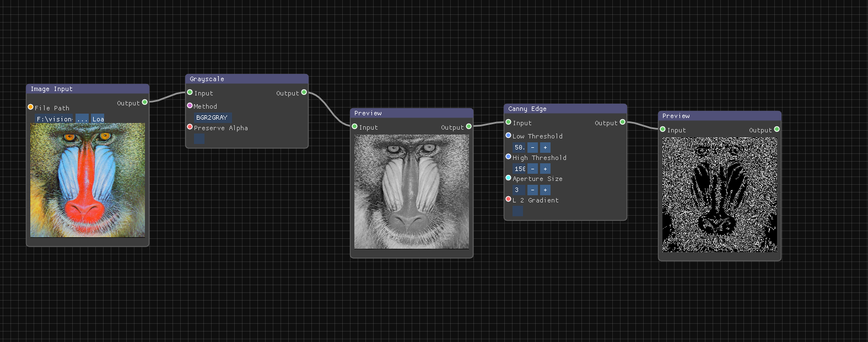Increase the Low Threshold value with plus

coord(545,147)
